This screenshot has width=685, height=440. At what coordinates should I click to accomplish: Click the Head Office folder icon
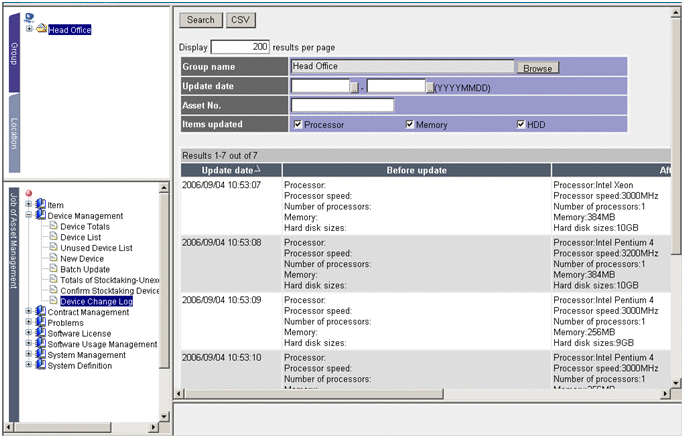[41, 29]
